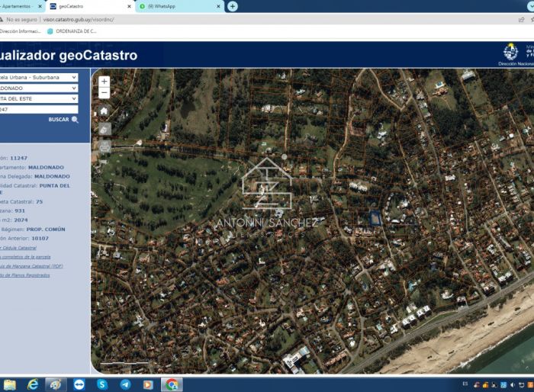This screenshot has height=392, width=534.
Task: Select the Padrón Anterior value 10107
Action: click(40, 239)
